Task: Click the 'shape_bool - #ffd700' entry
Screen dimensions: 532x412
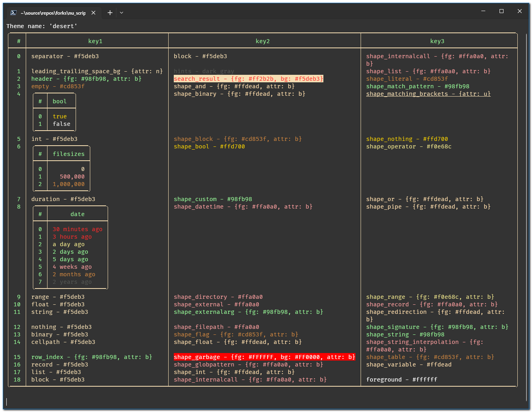Action: click(x=209, y=146)
